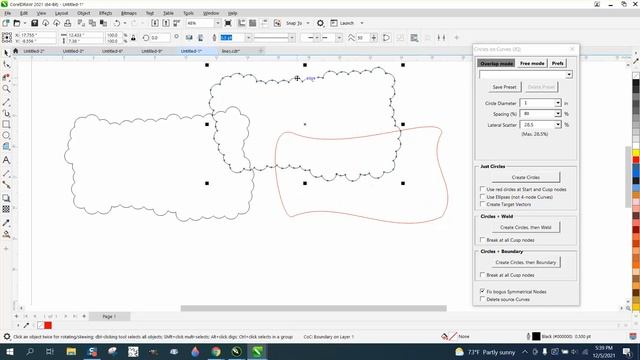Open the line style dropdown
The height and width of the screenshot is (360, 640).
click(x=291, y=38)
